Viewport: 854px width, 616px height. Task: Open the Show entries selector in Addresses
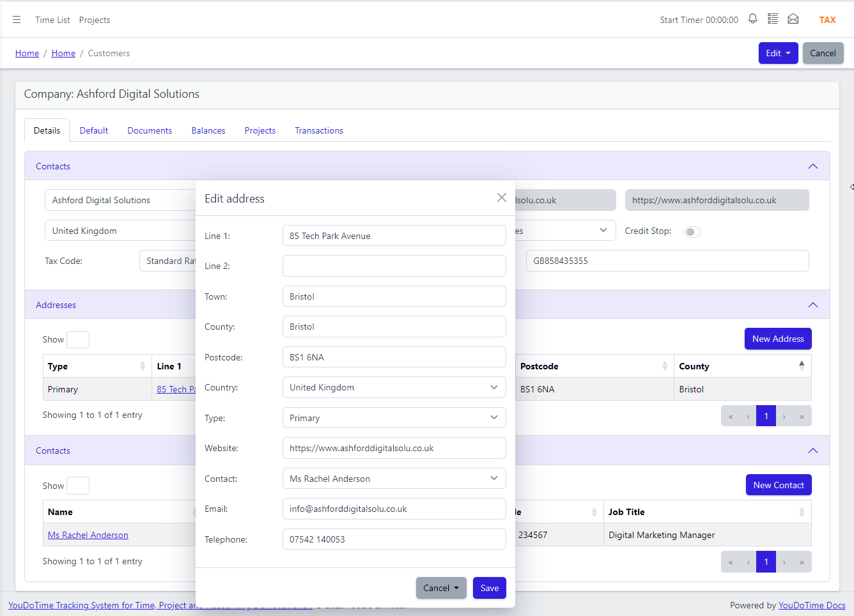coord(78,339)
